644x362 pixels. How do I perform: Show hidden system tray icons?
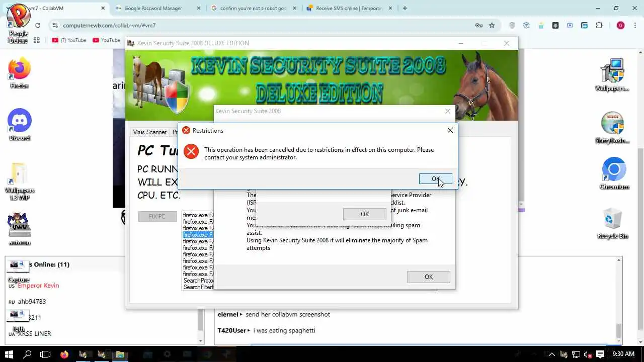coord(552,354)
